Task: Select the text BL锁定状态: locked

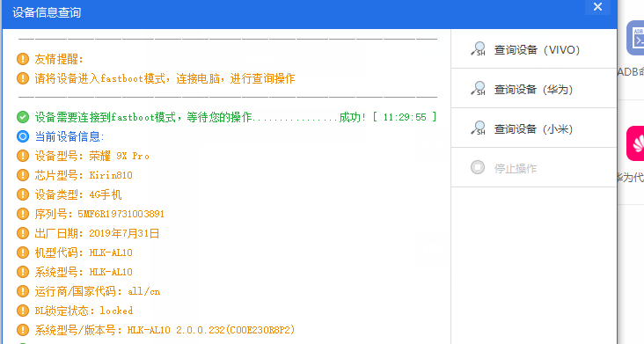Action: 84,311
